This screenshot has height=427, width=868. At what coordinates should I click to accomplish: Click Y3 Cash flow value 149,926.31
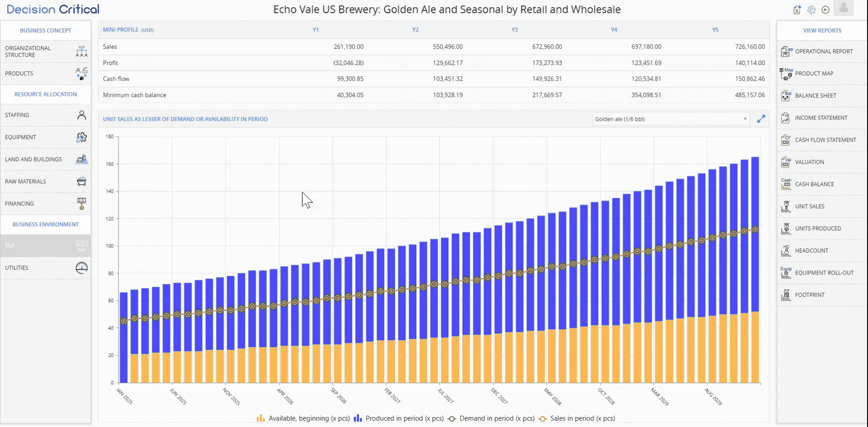[547, 79]
